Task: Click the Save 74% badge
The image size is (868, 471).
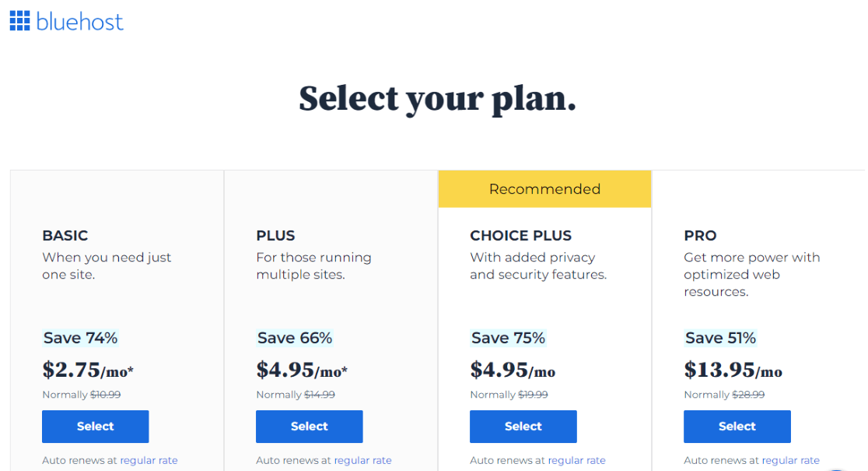Action: point(81,338)
